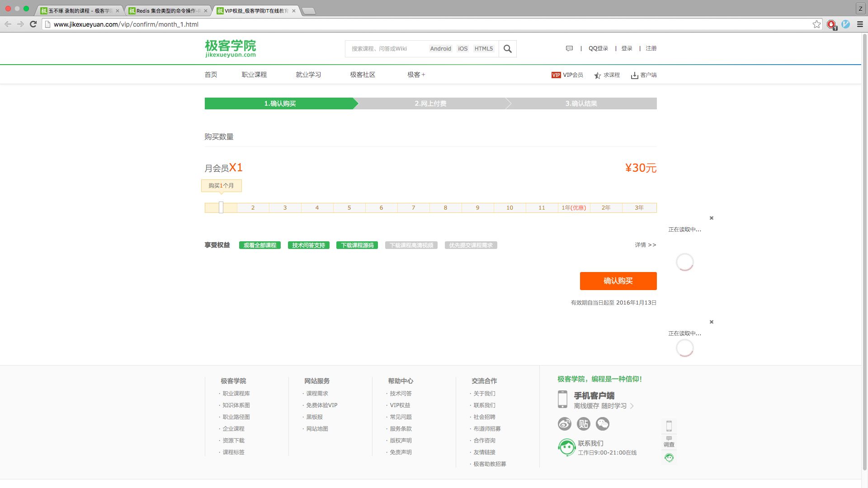Close the lower 正在读取中 loading popup
This screenshot has width=868, height=488.
[712, 322]
